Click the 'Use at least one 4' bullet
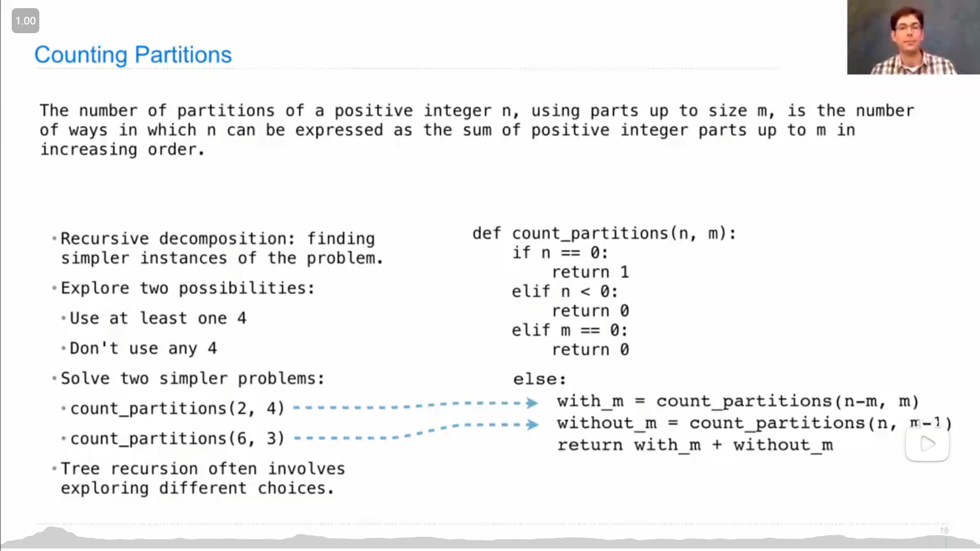Screen dimensions: 980x551 click(158, 318)
